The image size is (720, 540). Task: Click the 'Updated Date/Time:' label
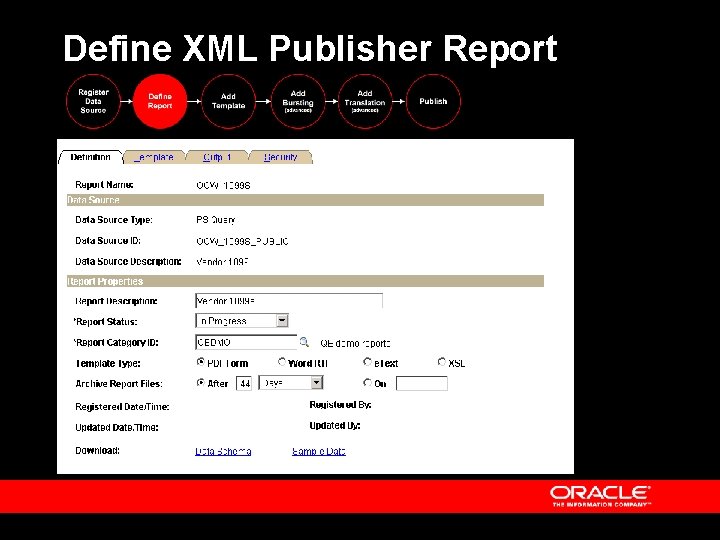(x=117, y=427)
